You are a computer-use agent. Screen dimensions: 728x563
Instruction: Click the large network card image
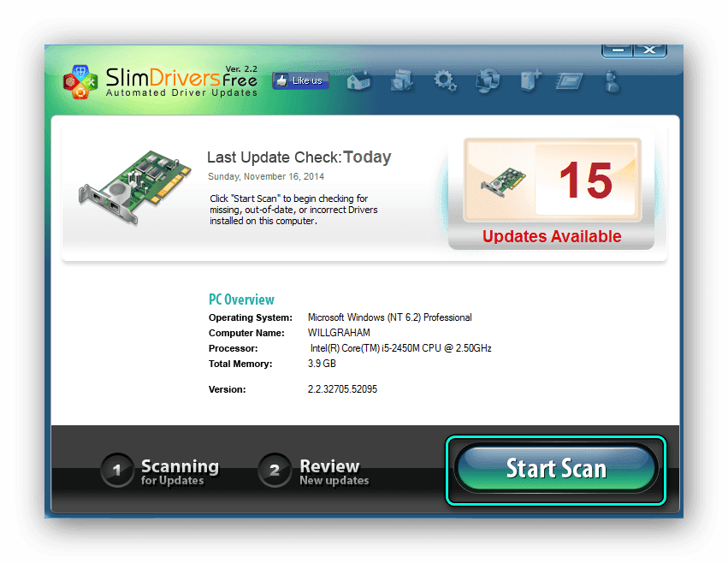[134, 187]
